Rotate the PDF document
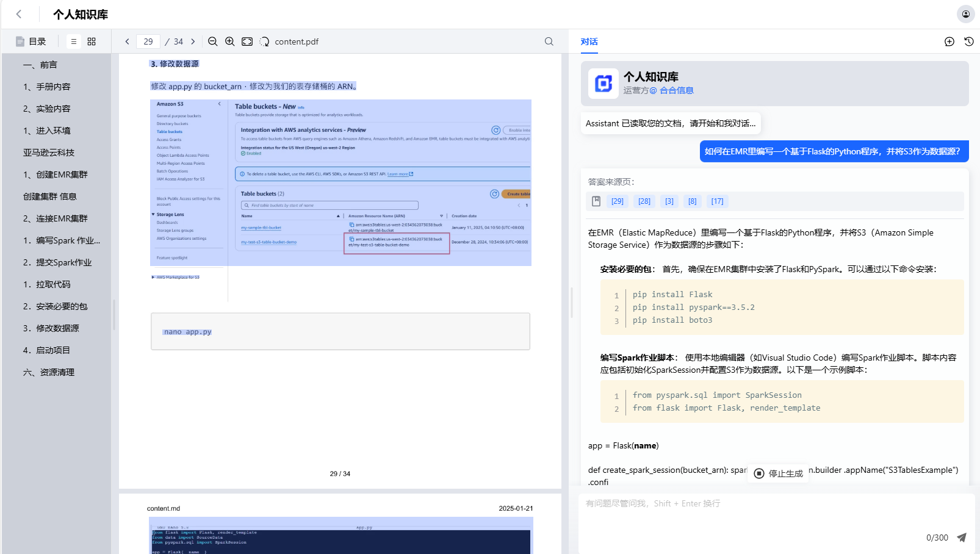Viewport: 980px width, 554px height. coord(264,41)
